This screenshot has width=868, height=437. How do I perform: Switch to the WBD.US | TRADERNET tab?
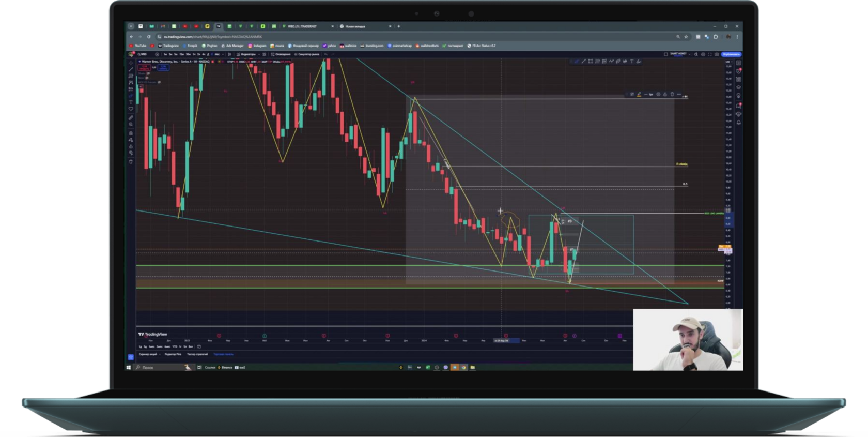[x=302, y=26]
